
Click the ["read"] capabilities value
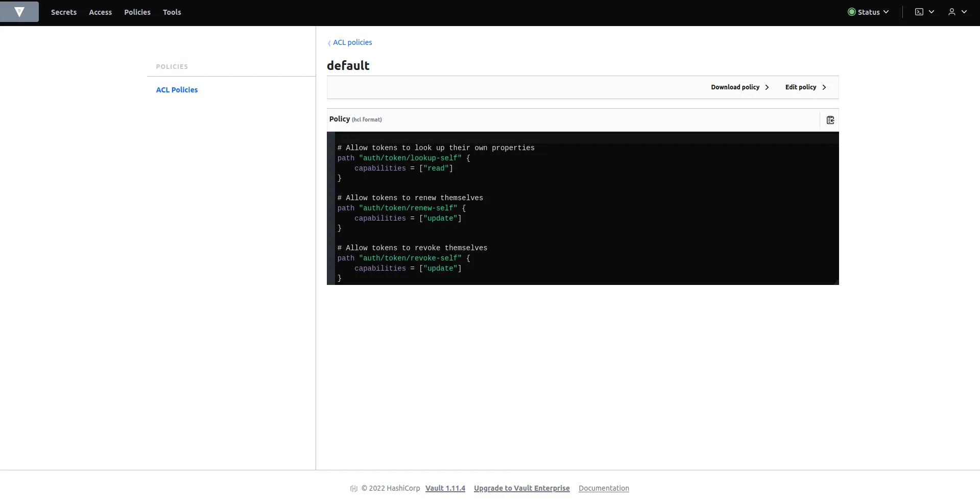[436, 169]
